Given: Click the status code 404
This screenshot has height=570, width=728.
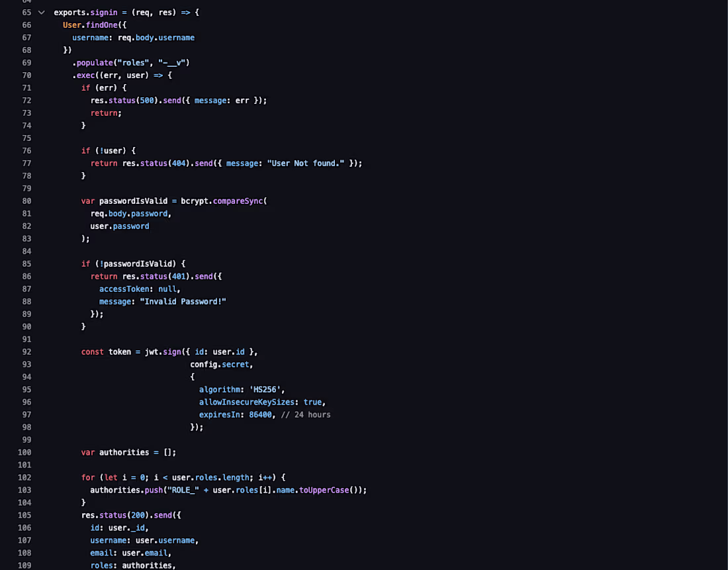Looking at the screenshot, I should (x=179, y=163).
